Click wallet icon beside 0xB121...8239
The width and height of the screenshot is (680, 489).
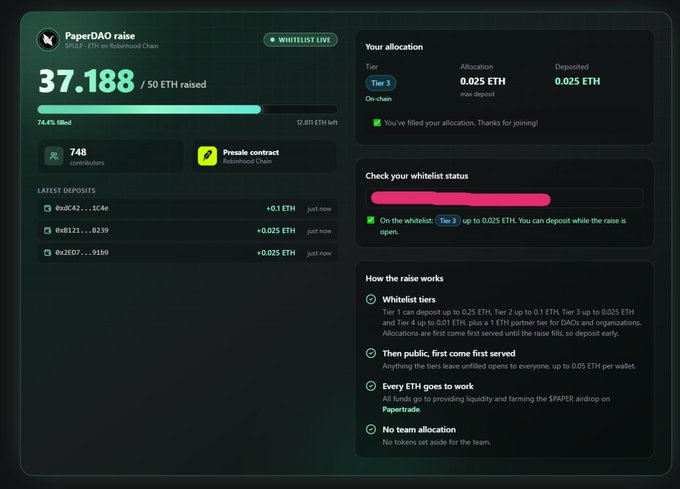tap(48, 231)
